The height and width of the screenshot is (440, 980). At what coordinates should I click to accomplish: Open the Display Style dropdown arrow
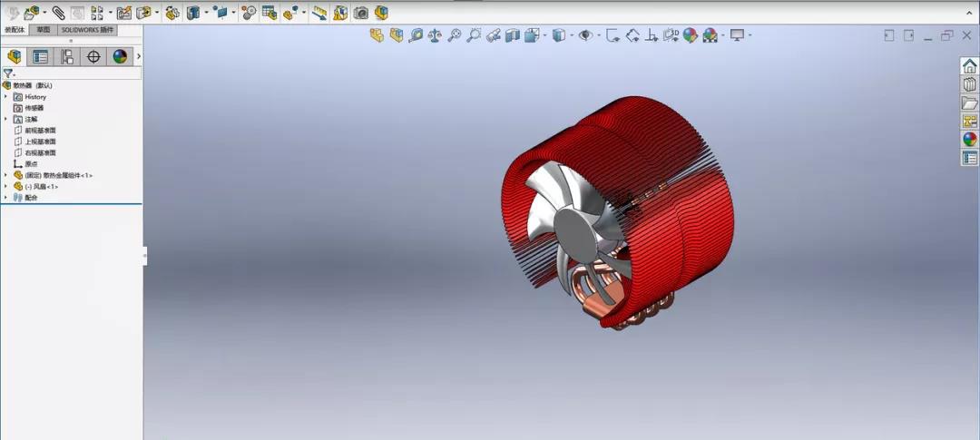(570, 36)
